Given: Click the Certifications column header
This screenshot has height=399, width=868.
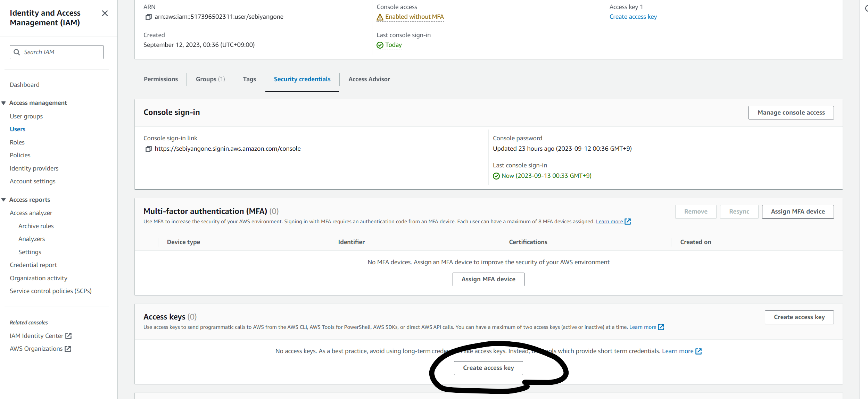Looking at the screenshot, I should tap(528, 242).
